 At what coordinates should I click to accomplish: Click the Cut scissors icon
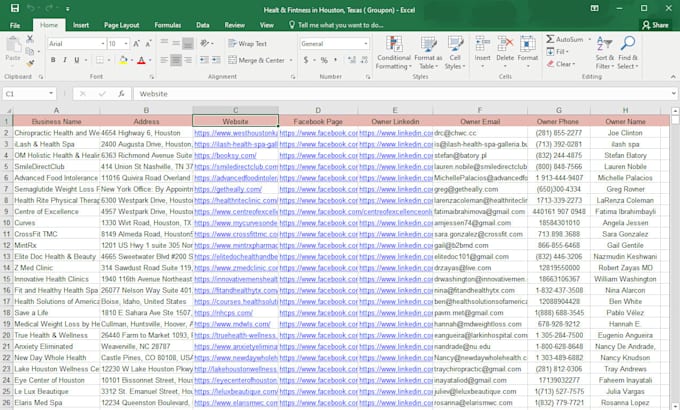click(30, 39)
